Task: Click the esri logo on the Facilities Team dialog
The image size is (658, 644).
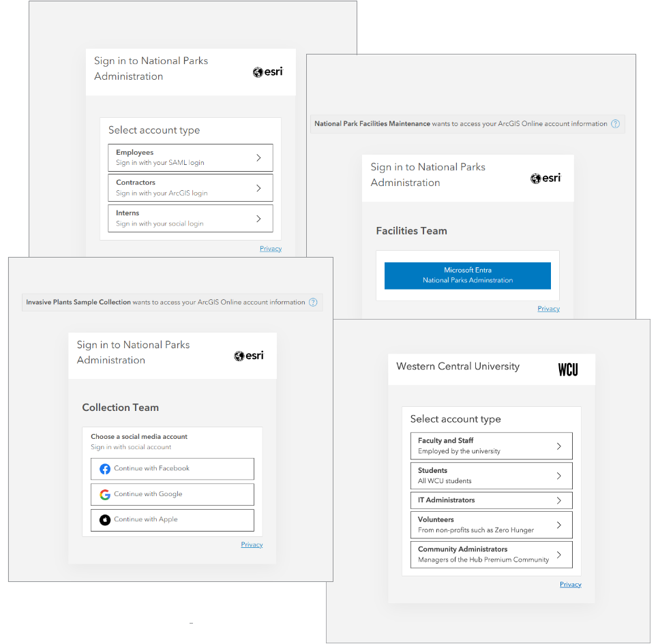Action: pos(545,178)
